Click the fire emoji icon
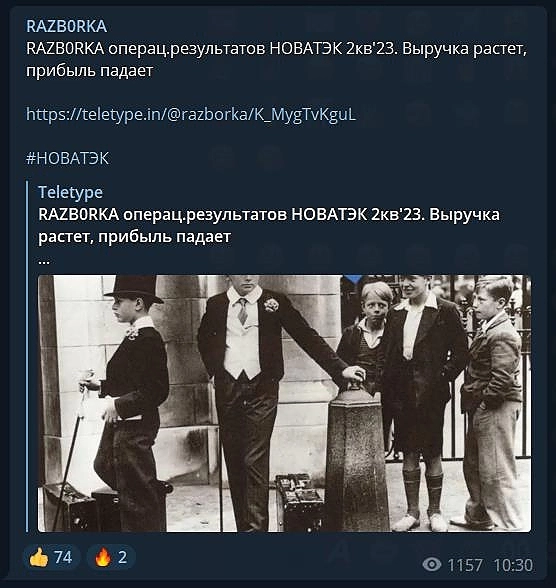Viewport: 556px width, 588px height. click(x=102, y=558)
